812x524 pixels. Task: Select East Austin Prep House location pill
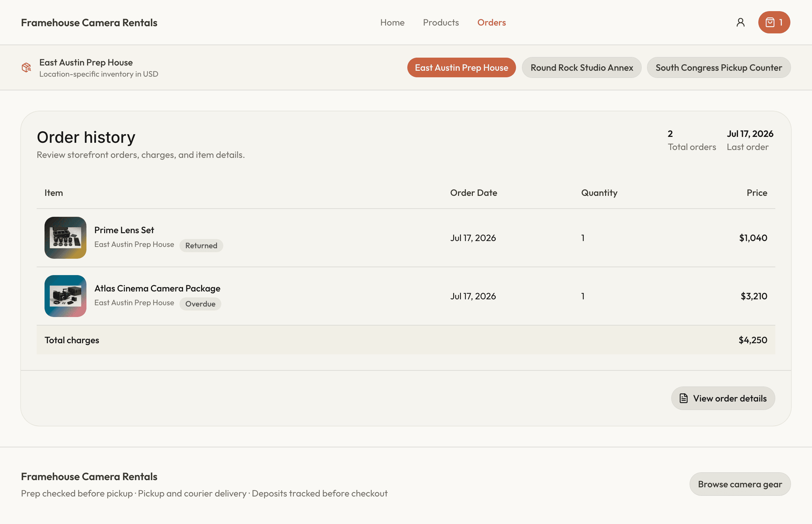pyautogui.click(x=461, y=67)
